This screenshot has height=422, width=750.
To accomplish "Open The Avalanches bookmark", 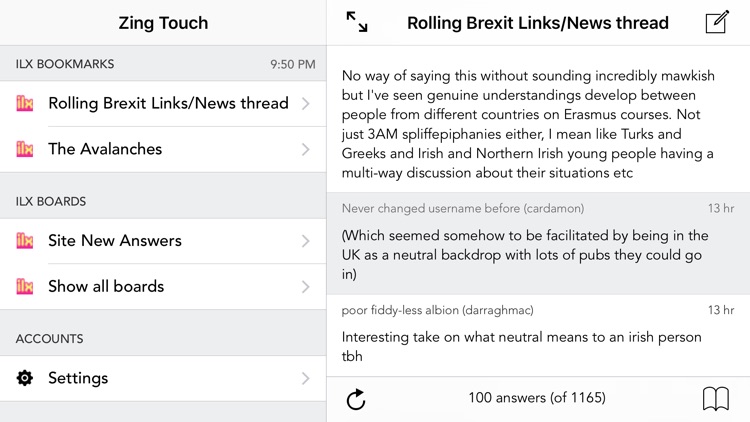I will (105, 149).
